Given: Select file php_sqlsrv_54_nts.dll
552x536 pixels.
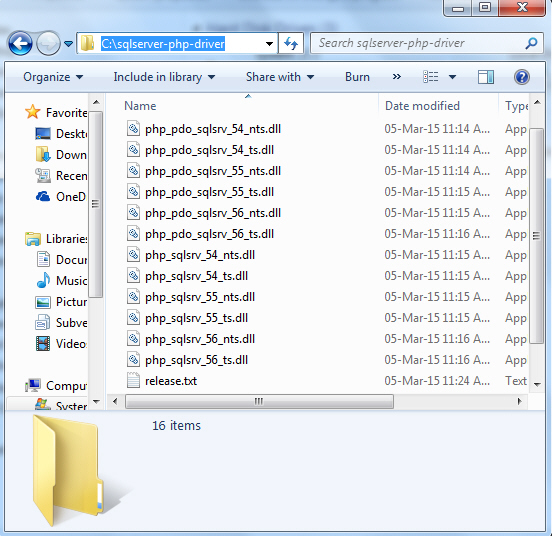Looking at the screenshot, I should point(200,255).
